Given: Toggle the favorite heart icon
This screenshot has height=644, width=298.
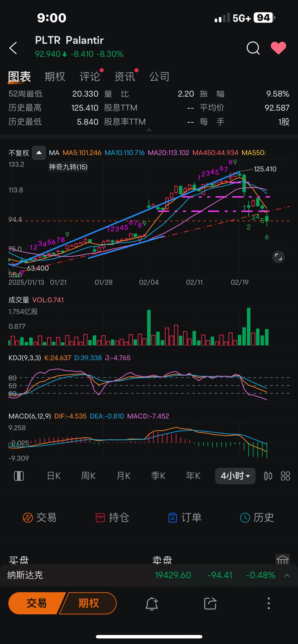Looking at the screenshot, I should 278,48.
